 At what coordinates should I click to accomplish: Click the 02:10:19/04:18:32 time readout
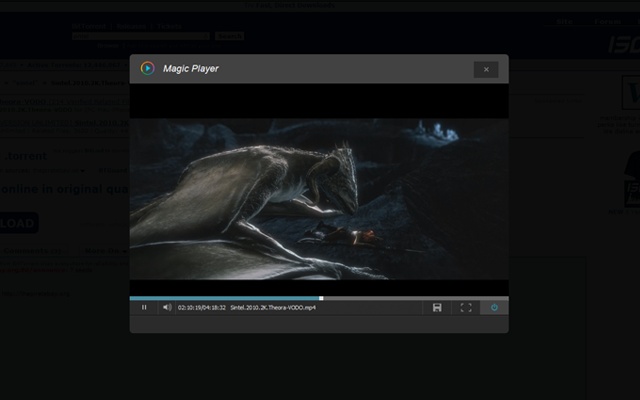(202, 308)
